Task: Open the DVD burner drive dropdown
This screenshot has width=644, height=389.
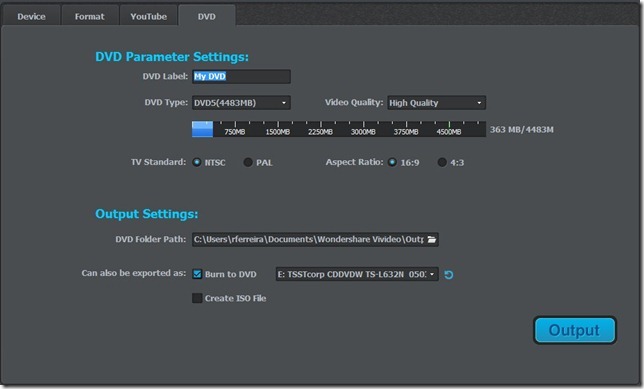Action: click(356, 274)
